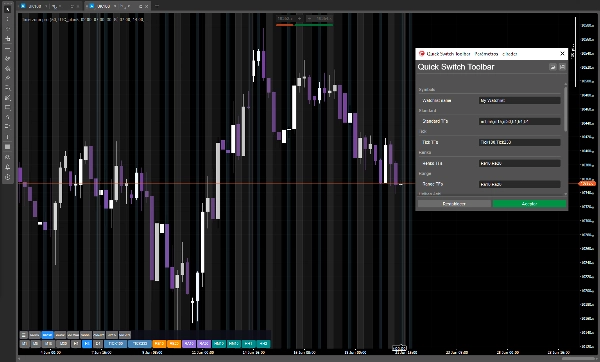Click the filled square icon in left toolbar
600x362 pixels.
[x=7, y=147]
